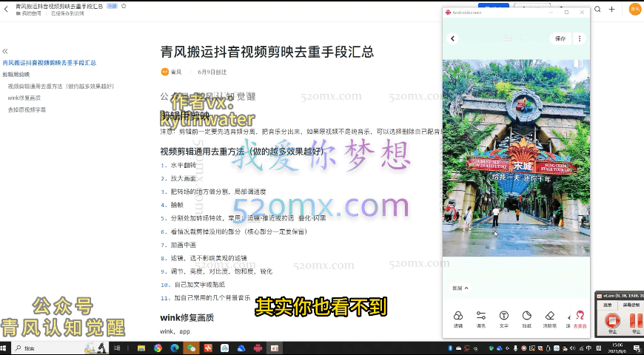Toggle the 中 input method indicator

tap(588, 348)
